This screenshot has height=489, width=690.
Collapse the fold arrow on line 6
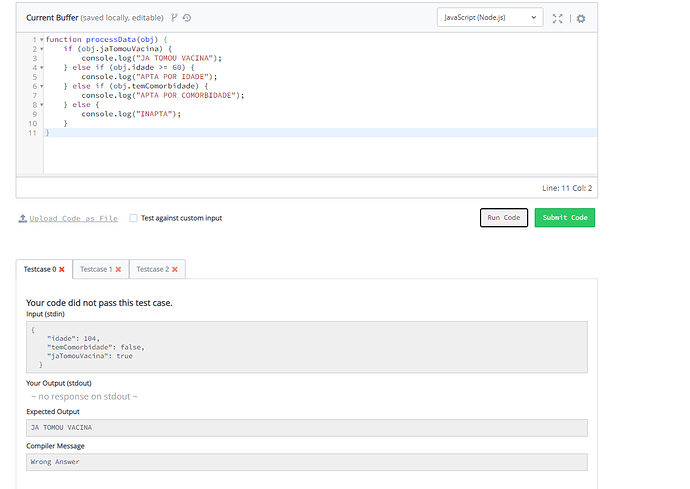point(42,86)
